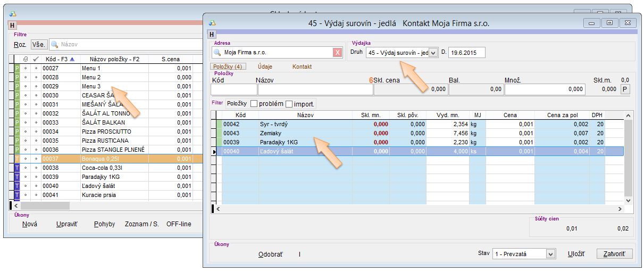The width and height of the screenshot is (644, 271).
Task: Click the items grid vertical scrollbar
Action: pyautogui.click(x=628, y=160)
